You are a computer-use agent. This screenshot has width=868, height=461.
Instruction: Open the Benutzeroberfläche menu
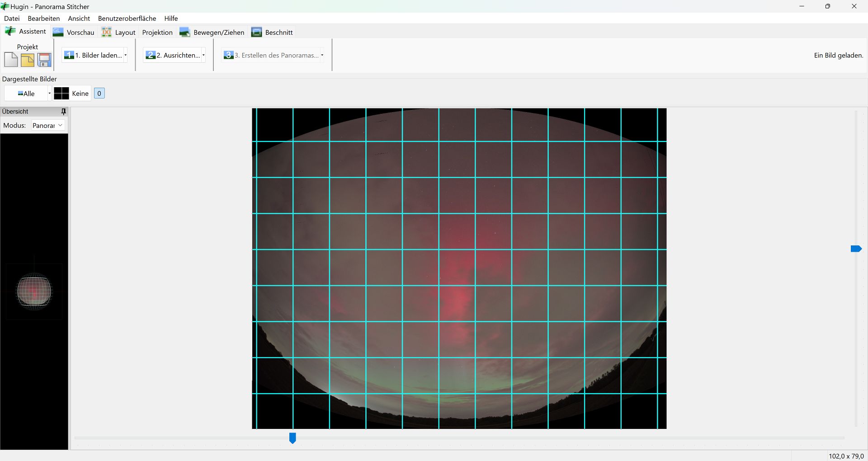(127, 19)
